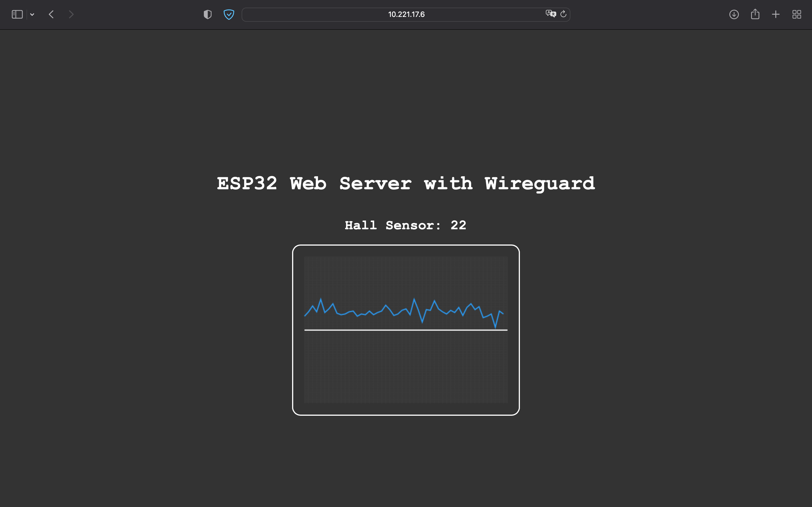Expand the tab group dropdown chevron
Screen dimensions: 812x507
click(32, 14)
